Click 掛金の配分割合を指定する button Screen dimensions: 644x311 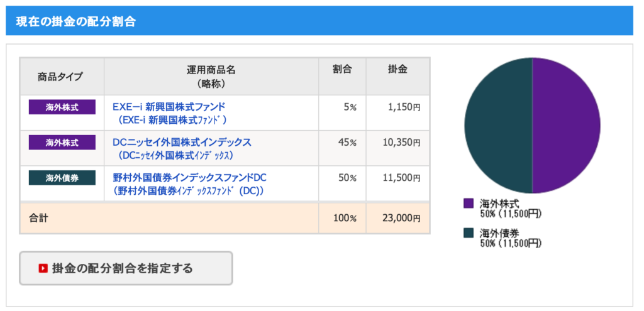[x=126, y=268]
